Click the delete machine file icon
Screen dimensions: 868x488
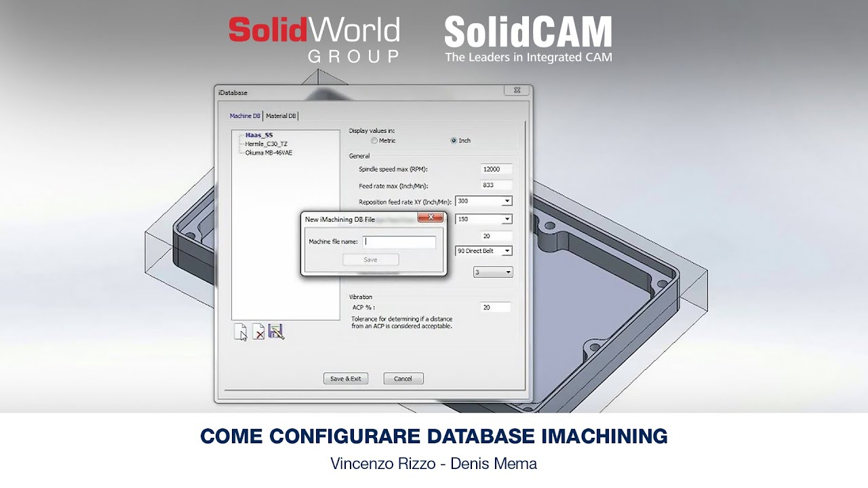258,331
